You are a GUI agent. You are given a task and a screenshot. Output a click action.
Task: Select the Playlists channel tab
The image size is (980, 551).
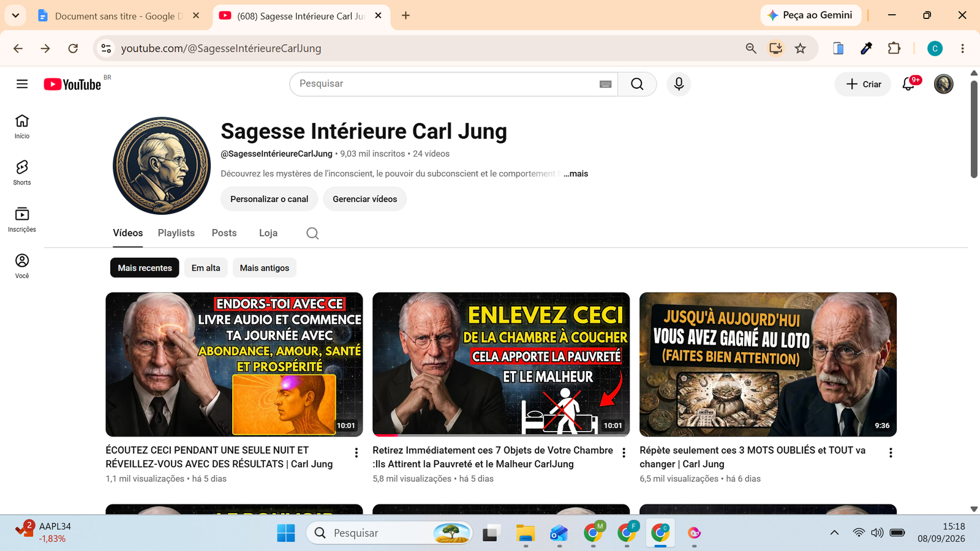coord(176,233)
